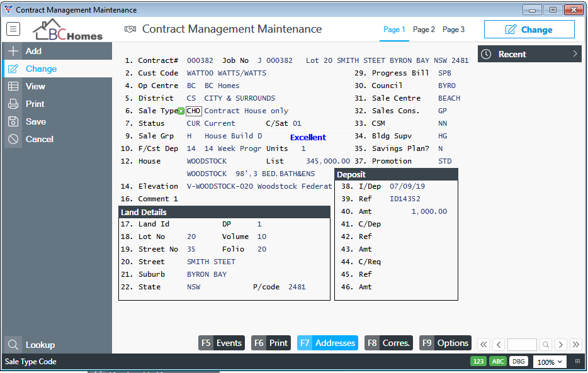Viewport: 588px width, 373px height.
Task: Select Cancel in the sidebar menu
Action: (x=57, y=139)
